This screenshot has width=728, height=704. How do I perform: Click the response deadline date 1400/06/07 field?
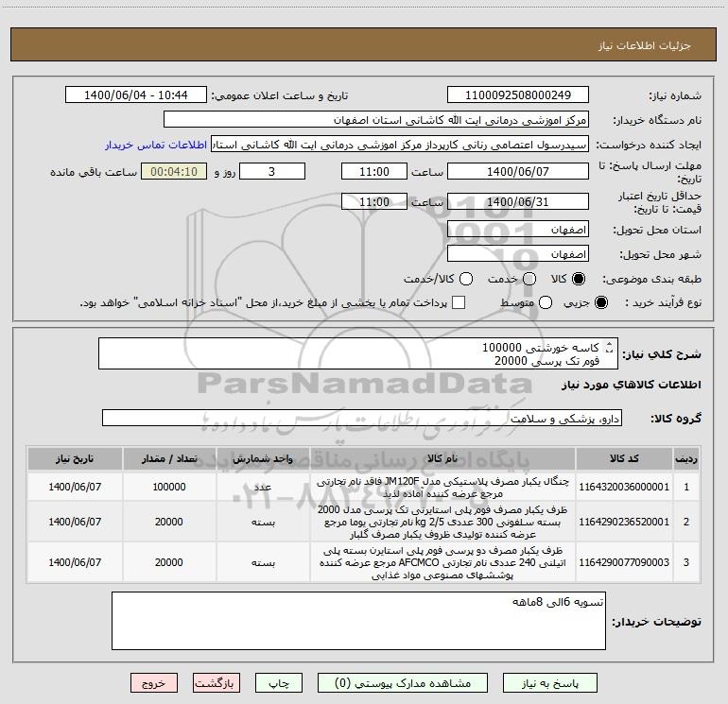pyautogui.click(x=518, y=171)
